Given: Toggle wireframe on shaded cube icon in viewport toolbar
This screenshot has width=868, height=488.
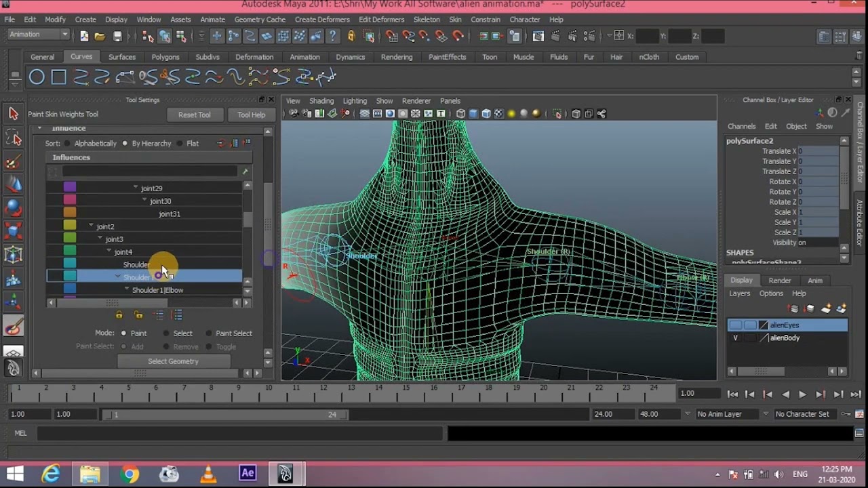Looking at the screenshot, I should (x=486, y=114).
